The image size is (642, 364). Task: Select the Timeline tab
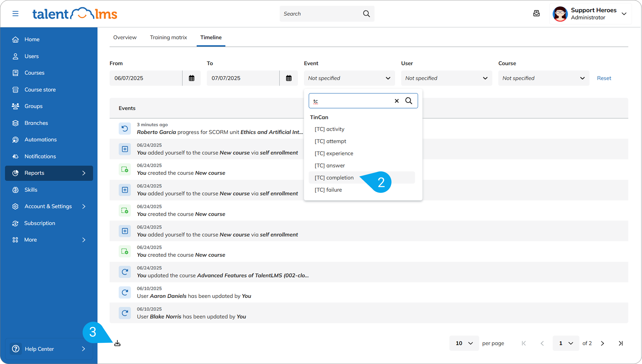(211, 37)
